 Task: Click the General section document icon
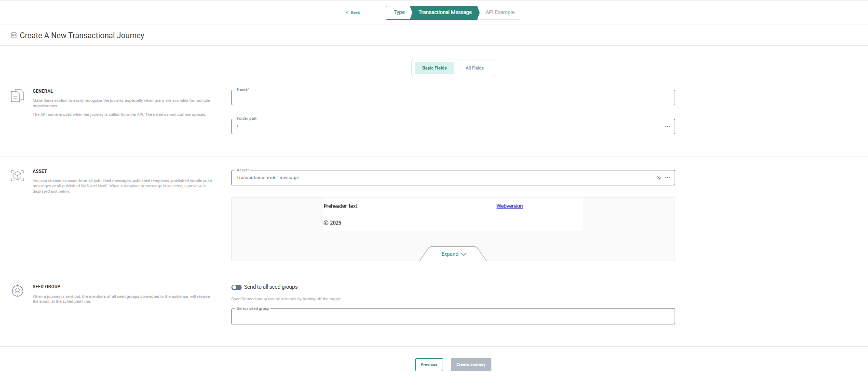point(17,96)
